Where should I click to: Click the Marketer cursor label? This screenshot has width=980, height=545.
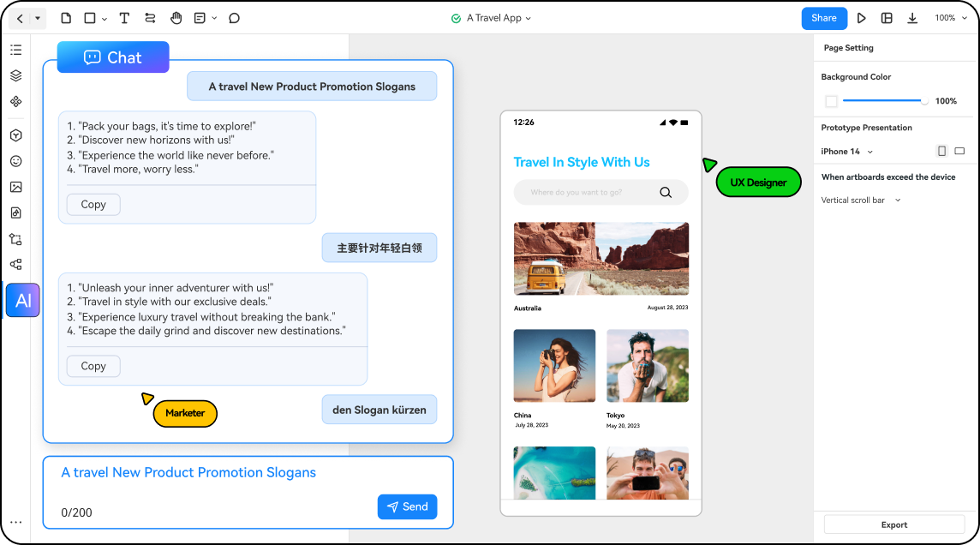[x=185, y=413]
